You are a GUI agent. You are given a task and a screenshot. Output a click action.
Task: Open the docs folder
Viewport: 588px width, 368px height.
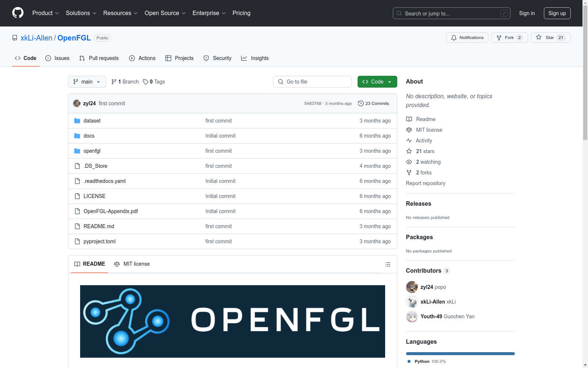pyautogui.click(x=89, y=136)
